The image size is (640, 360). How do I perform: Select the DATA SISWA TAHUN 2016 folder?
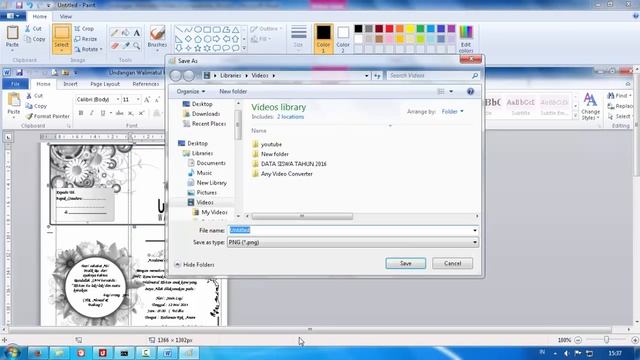(289, 164)
